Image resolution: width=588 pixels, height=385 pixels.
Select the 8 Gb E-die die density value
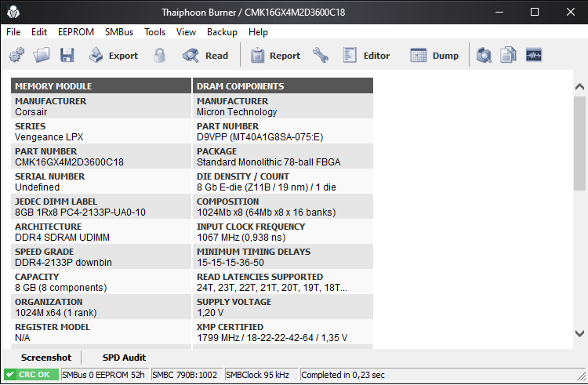267,187
